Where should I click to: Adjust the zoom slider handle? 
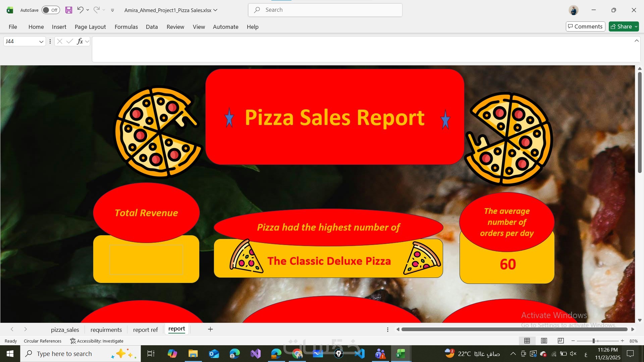pyautogui.click(x=593, y=341)
